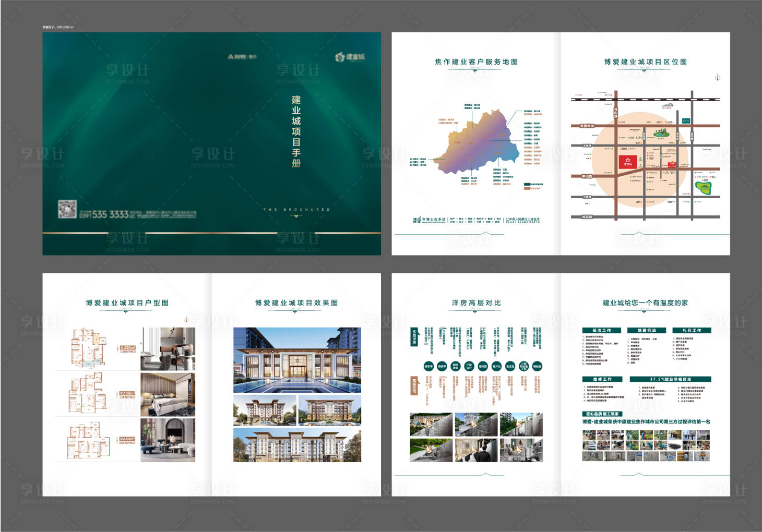Image resolution: width=762 pixels, height=532 pixels.
Task: Click the 得房率 circle badge
Action: (x=442, y=366)
